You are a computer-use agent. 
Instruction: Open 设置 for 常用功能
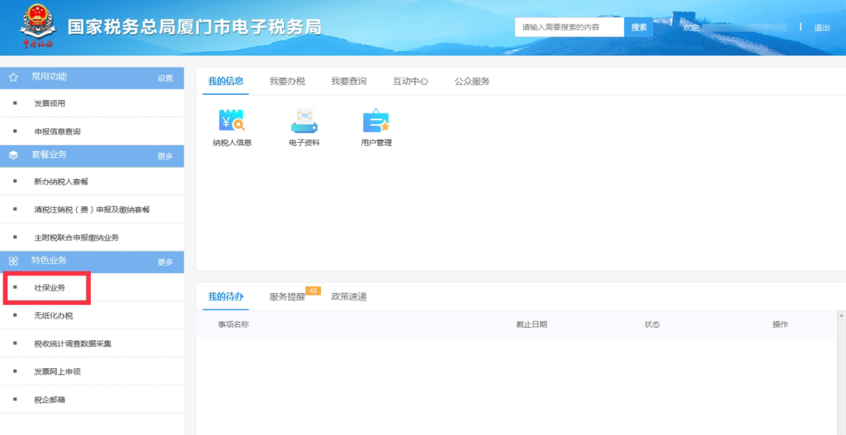[x=165, y=78]
